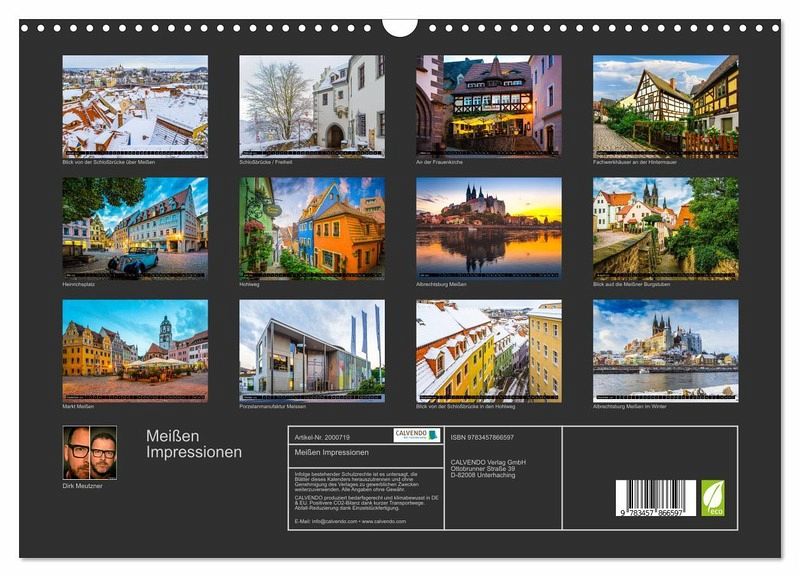Viewport: 800px width, 577px height.
Task: Click caption 'Schloßbrücke / Freiheit'
Action: point(266,162)
